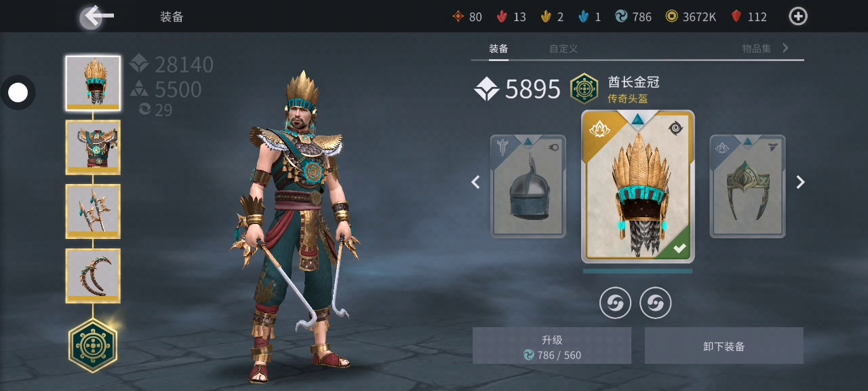Show next helmet with right arrow

800,182
